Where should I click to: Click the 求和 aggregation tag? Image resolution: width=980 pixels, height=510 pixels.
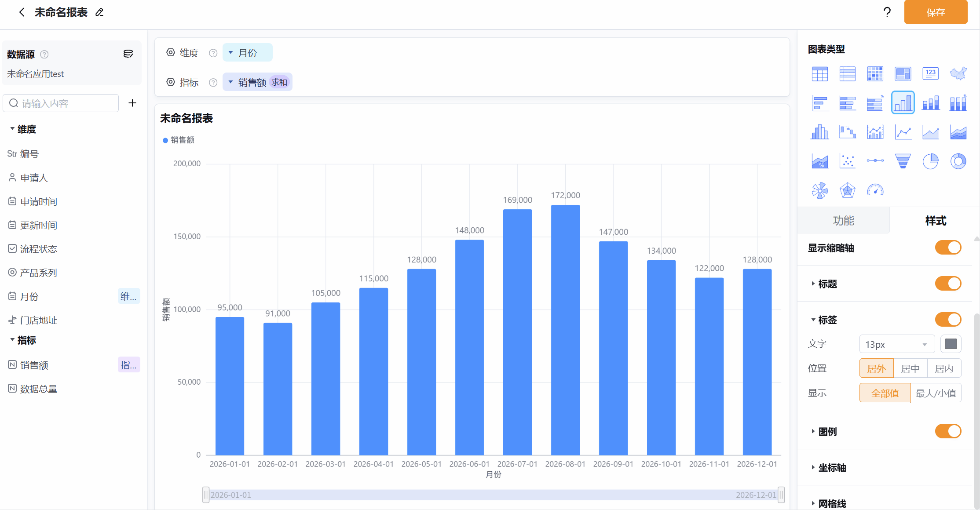point(279,82)
